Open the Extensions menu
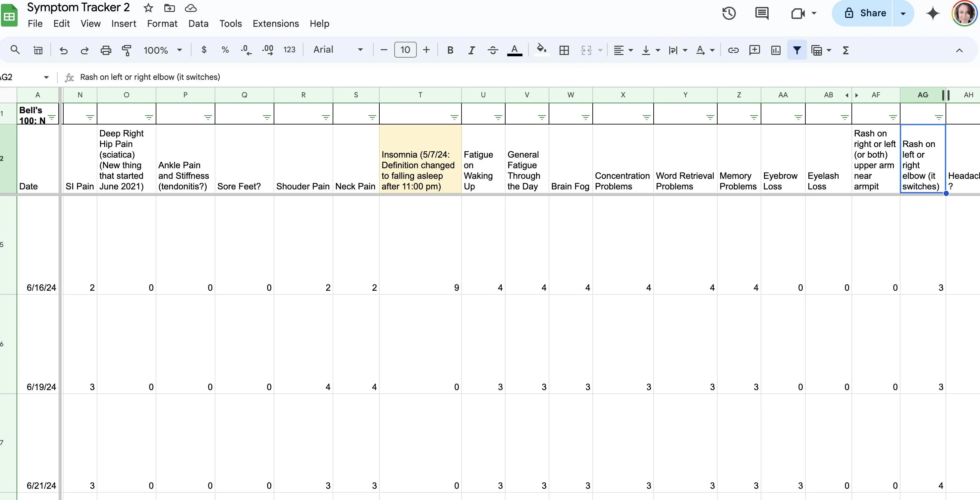The width and height of the screenshot is (980, 500). tap(275, 24)
